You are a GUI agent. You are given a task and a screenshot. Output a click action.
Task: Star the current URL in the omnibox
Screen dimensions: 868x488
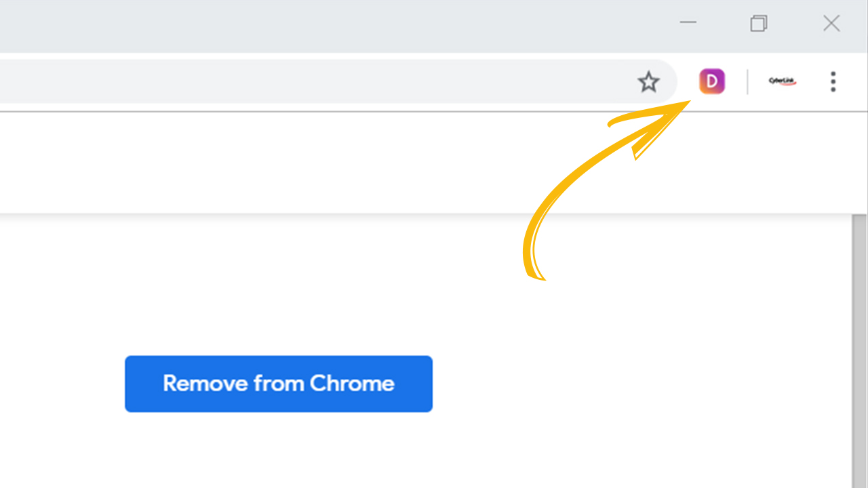tap(648, 82)
